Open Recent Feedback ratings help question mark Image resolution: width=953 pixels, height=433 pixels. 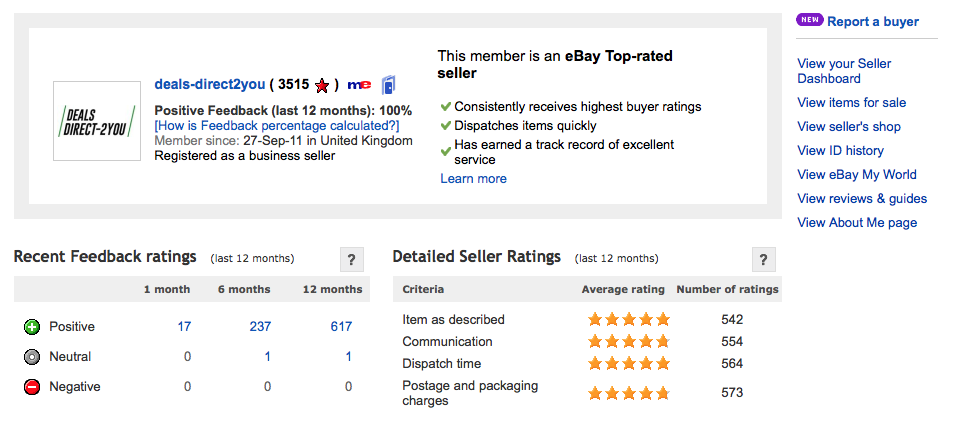[351, 260]
